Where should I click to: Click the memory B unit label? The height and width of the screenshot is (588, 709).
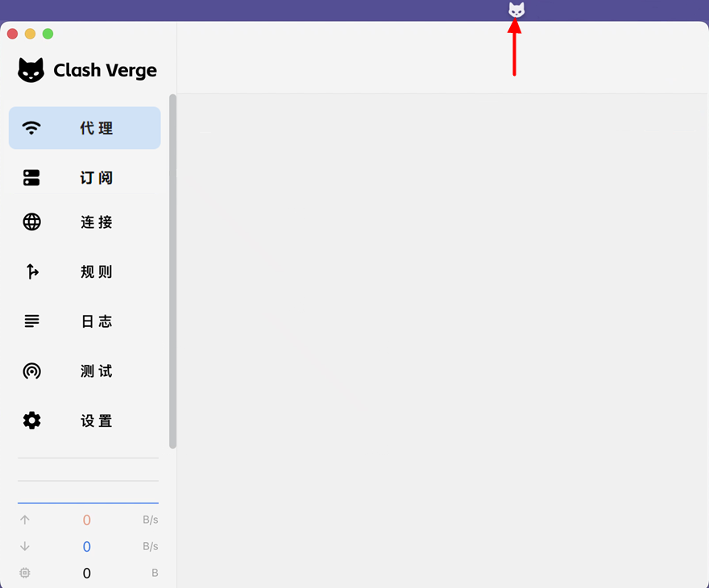[155, 573]
